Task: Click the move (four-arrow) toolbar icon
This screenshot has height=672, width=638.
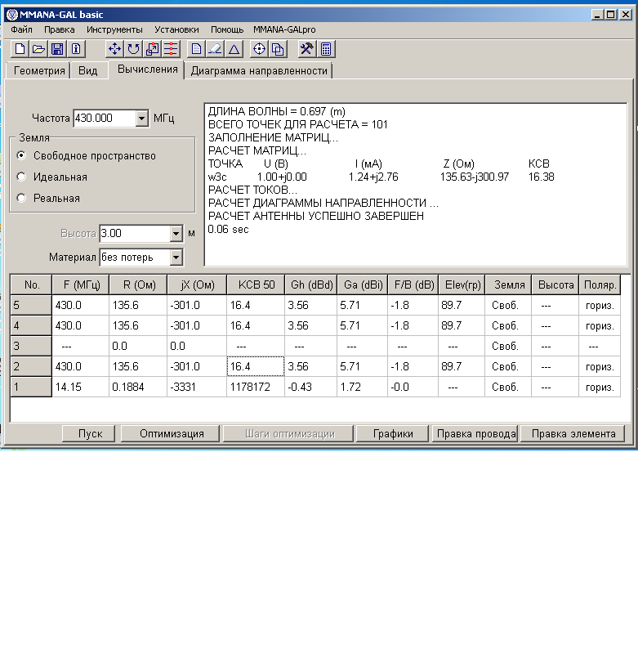Action: coord(114,49)
